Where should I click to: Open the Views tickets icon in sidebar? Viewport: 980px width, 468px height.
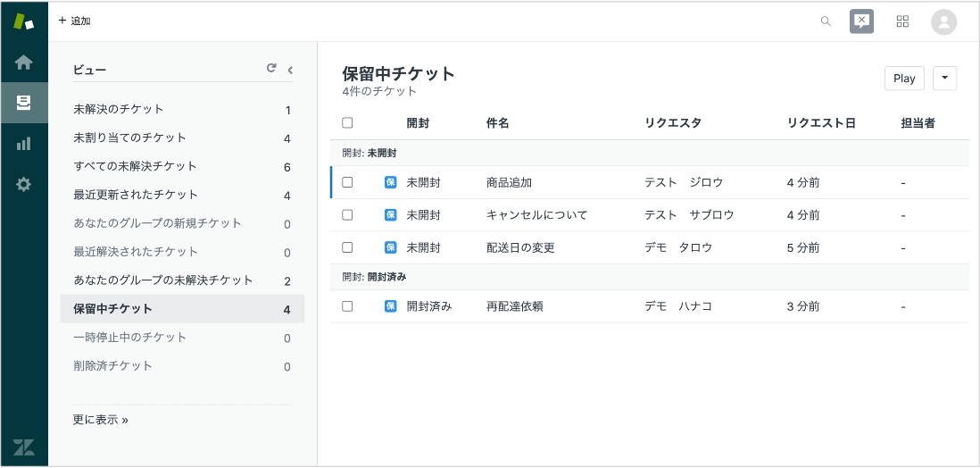tap(24, 103)
